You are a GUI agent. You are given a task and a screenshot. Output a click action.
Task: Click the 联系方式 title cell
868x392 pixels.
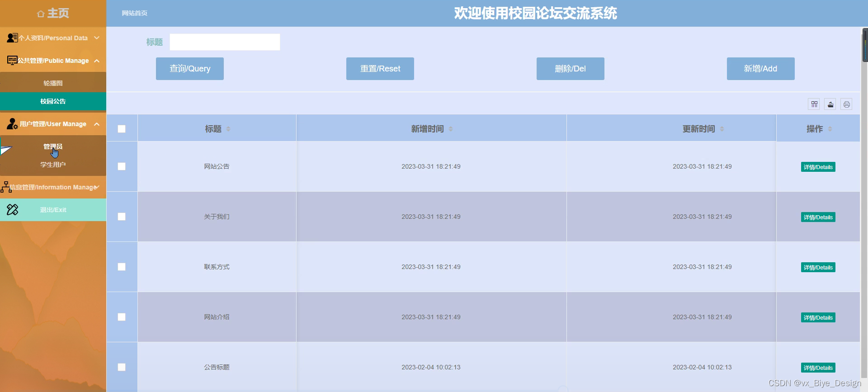217,267
